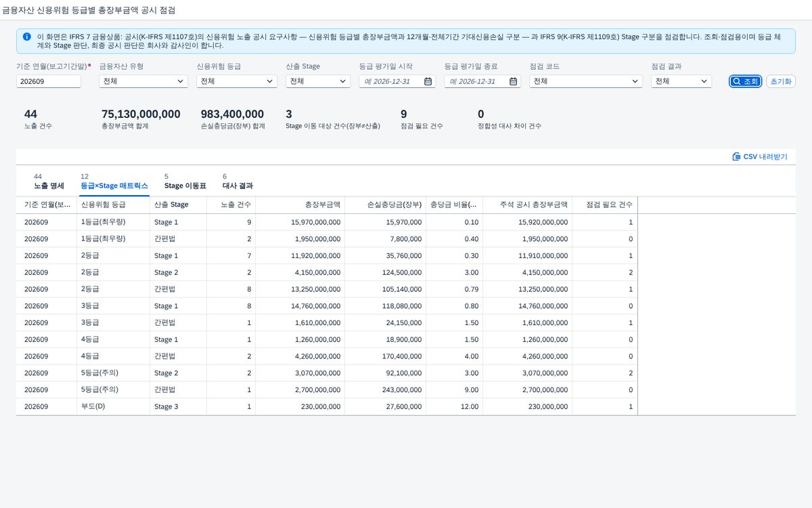Image resolution: width=812 pixels, height=508 pixels.
Task: Click the CSV 내려받기 download icon
Action: pyautogui.click(x=736, y=156)
